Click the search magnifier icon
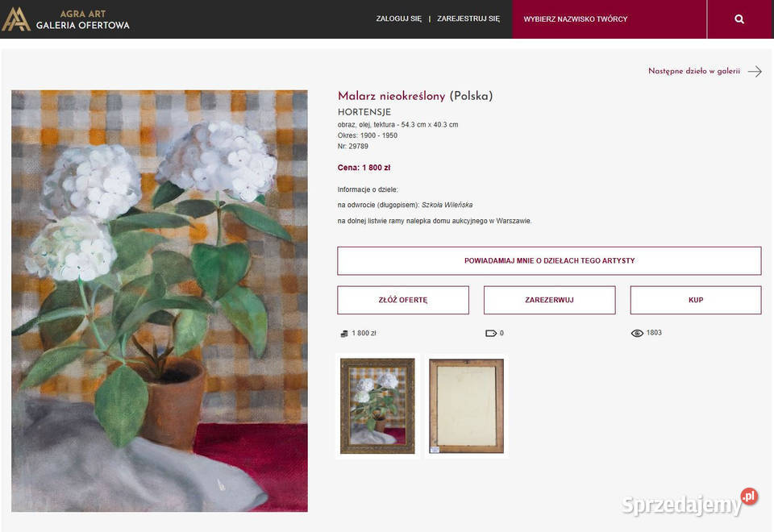 tap(739, 19)
